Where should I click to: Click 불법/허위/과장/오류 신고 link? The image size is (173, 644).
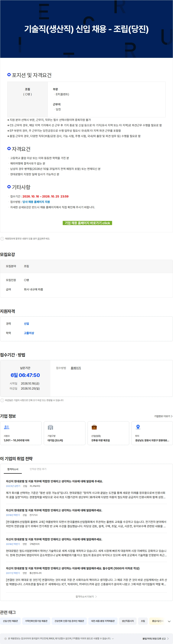[x=156, y=639]
